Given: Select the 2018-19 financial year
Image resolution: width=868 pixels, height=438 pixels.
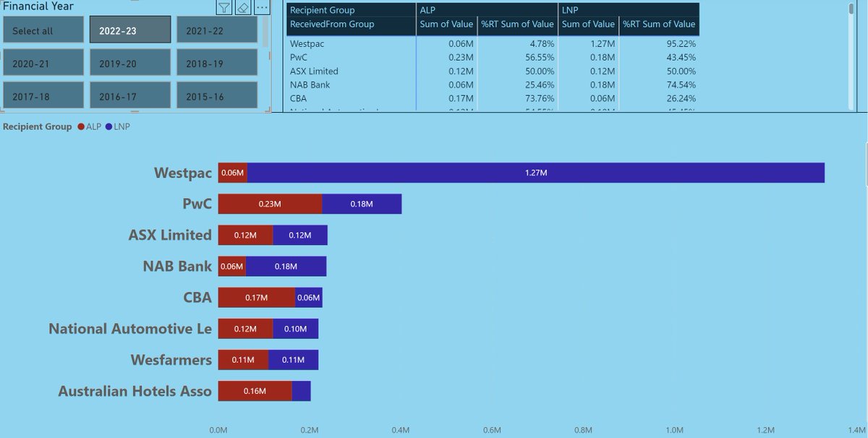Looking at the screenshot, I should click(x=217, y=63).
